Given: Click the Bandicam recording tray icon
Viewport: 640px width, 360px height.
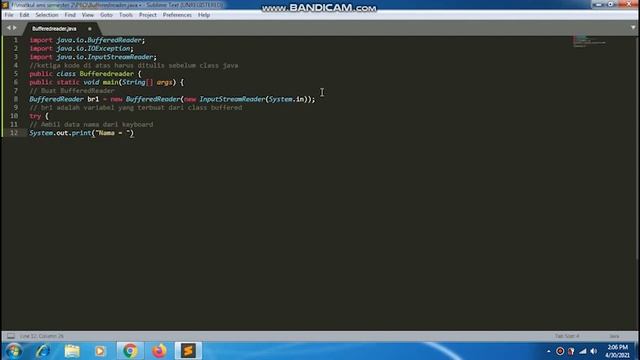Looking at the screenshot, I should (560, 351).
